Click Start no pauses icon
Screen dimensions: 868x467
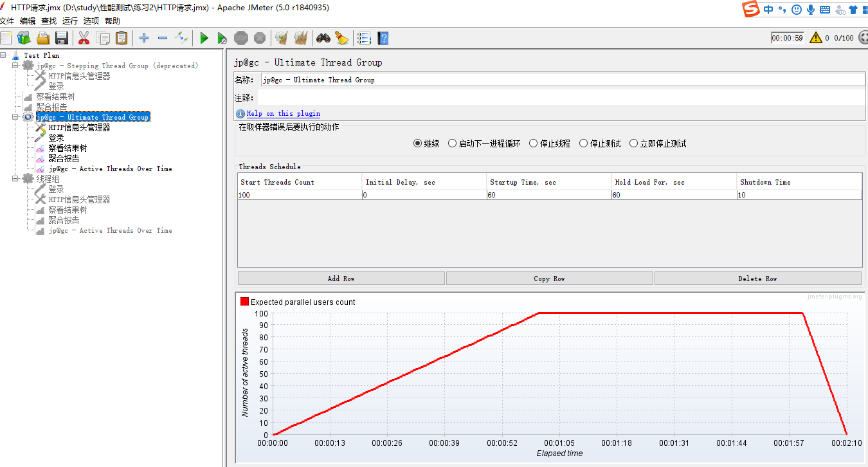(222, 38)
